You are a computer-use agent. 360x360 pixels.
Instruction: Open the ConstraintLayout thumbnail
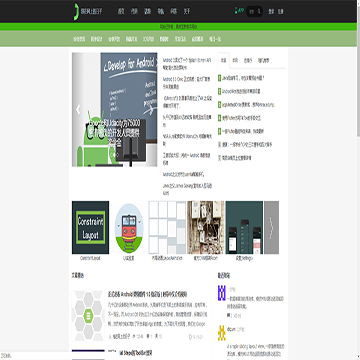point(90,227)
